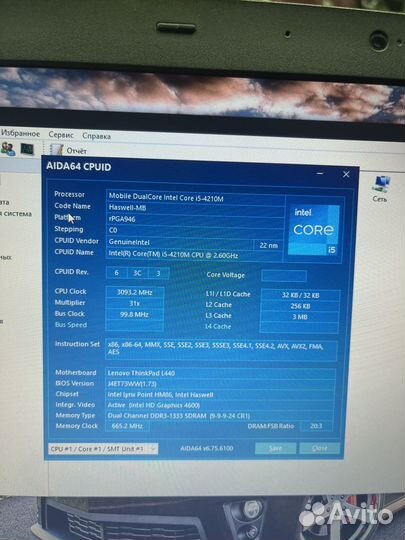The image size is (405, 540).
Task: Click the Chipset value Intel Lynx Point HM86
Action: [x=221, y=395]
